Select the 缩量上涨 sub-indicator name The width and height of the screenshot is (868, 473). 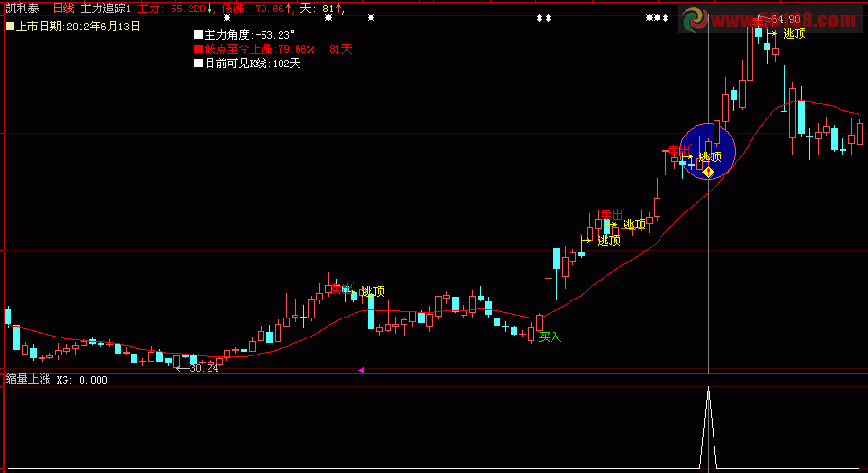(x=27, y=379)
